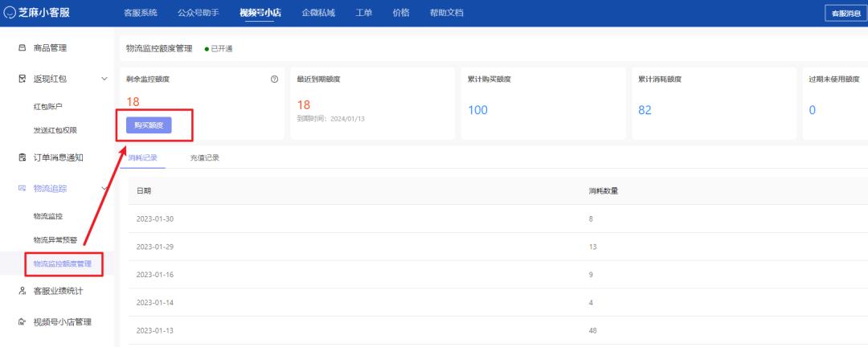Collapse the 返现红包 menu chevron
The width and height of the screenshot is (868, 347).
point(104,78)
